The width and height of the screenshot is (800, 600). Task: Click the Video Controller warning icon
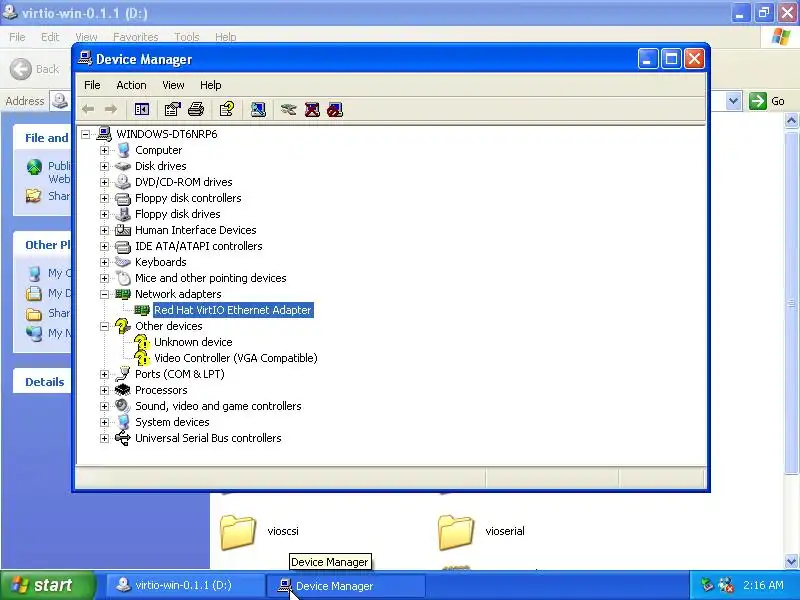142,358
